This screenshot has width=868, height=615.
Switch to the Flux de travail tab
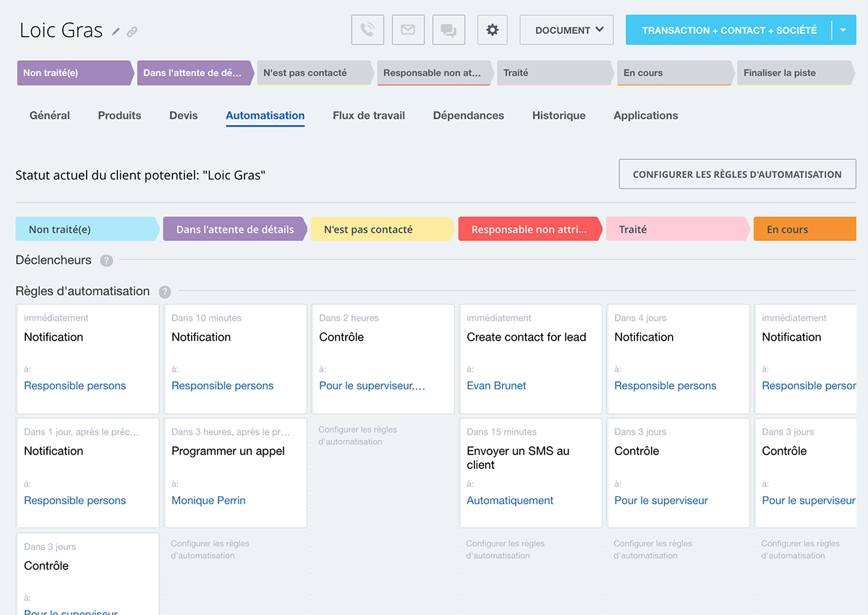[368, 116]
